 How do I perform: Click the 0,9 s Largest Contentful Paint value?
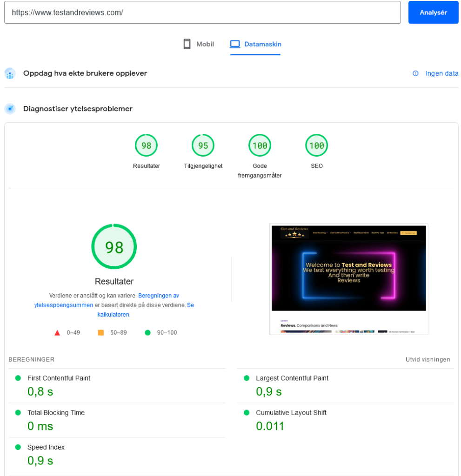coord(268,392)
